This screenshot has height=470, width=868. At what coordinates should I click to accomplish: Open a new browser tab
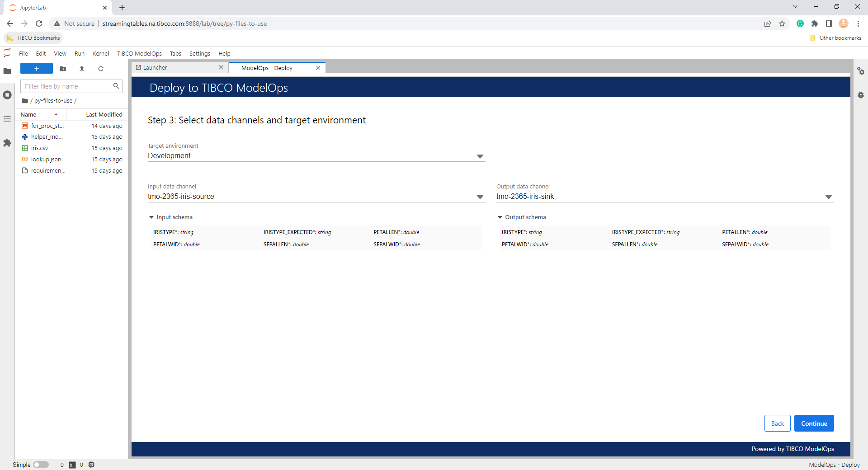[122, 8]
